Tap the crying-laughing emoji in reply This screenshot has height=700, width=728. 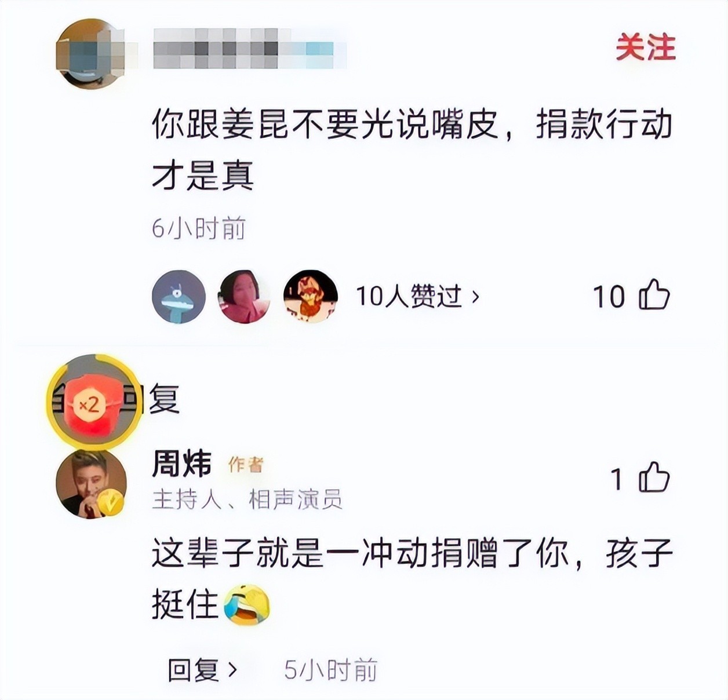(x=247, y=605)
